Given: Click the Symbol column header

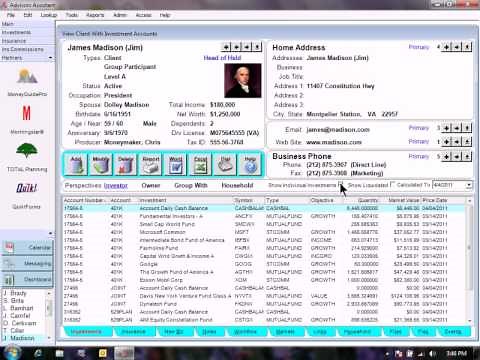Looking at the screenshot, I should [248, 200].
